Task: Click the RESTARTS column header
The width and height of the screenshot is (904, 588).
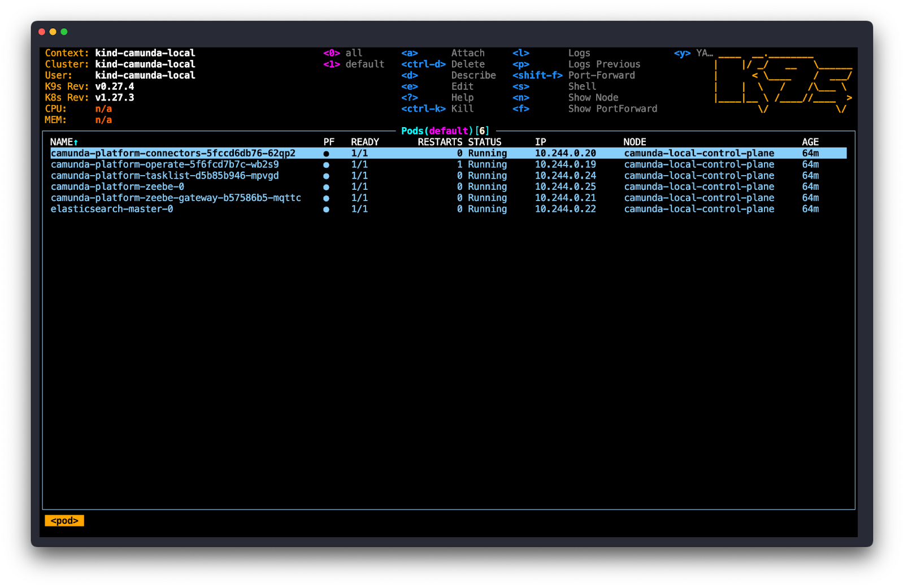Action: point(440,142)
